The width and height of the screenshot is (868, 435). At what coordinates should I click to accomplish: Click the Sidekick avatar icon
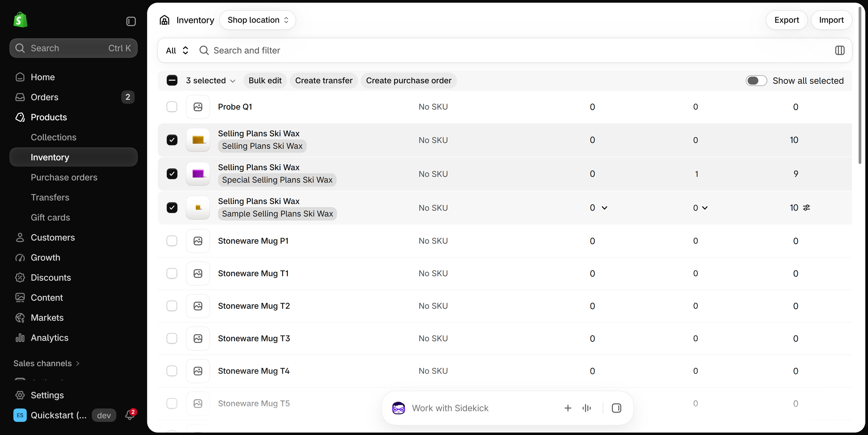pos(398,408)
